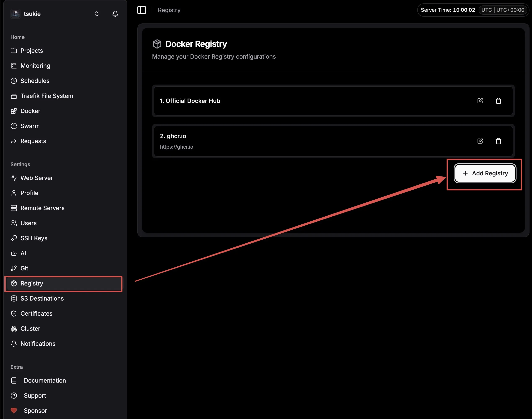Delete the ghcr.io registry entry
Image resolution: width=532 pixels, height=419 pixels.
point(498,141)
